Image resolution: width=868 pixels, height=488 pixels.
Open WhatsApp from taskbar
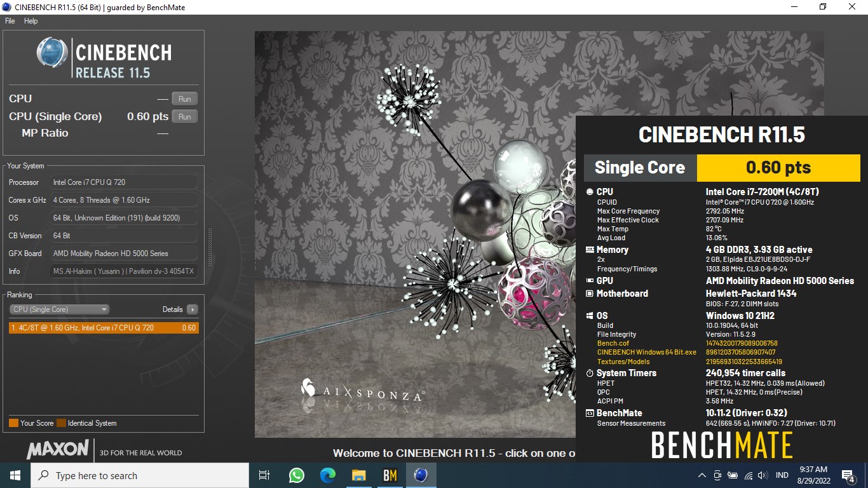pos(296,475)
